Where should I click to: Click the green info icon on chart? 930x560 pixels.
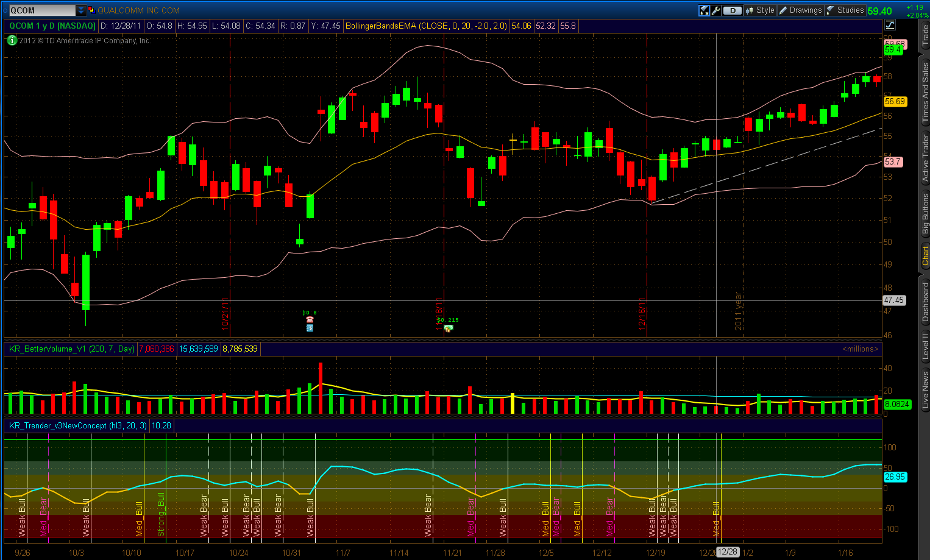pyautogui.click(x=12, y=40)
